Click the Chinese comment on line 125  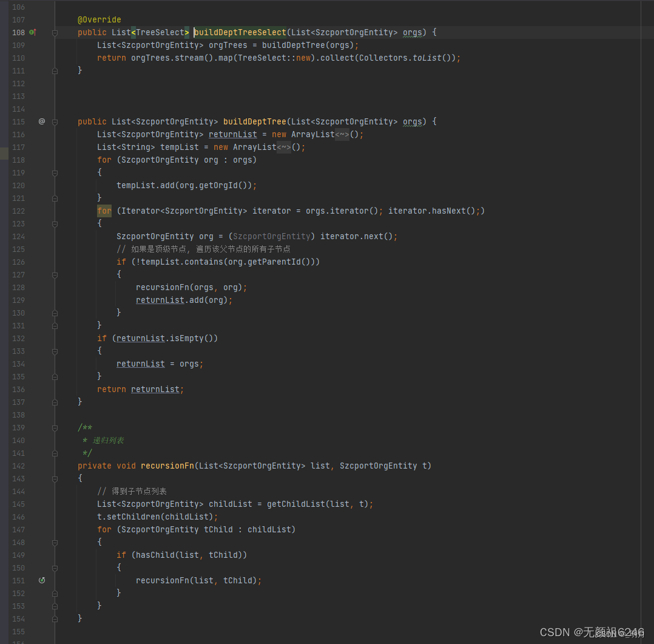click(x=204, y=249)
